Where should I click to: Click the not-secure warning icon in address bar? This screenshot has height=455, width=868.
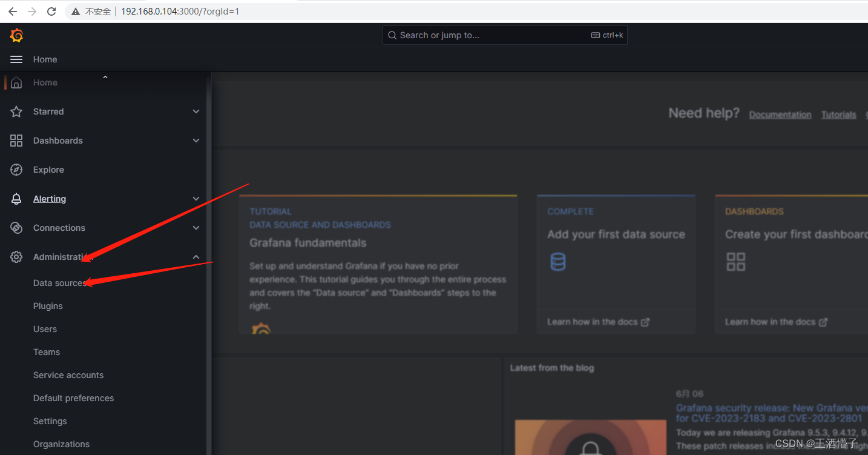point(76,12)
